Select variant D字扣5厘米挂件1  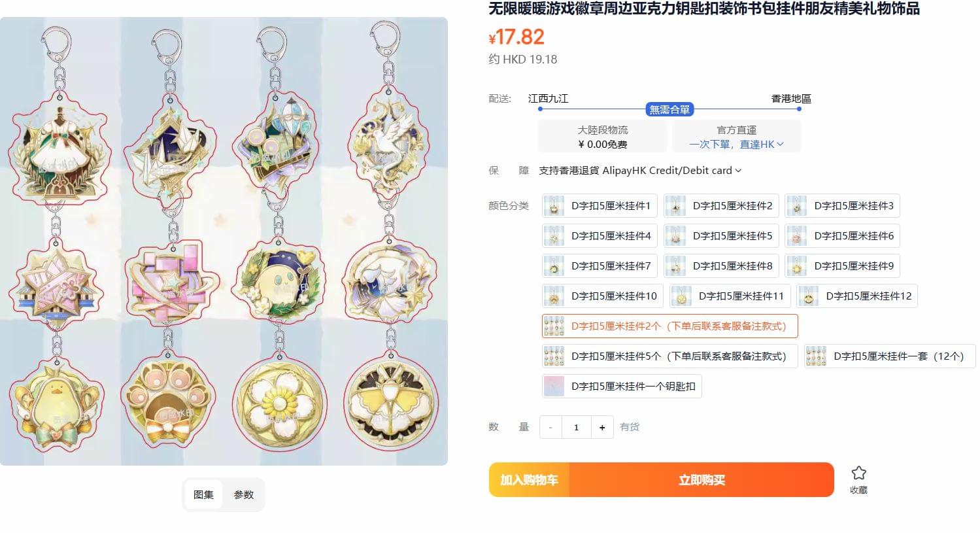point(600,205)
